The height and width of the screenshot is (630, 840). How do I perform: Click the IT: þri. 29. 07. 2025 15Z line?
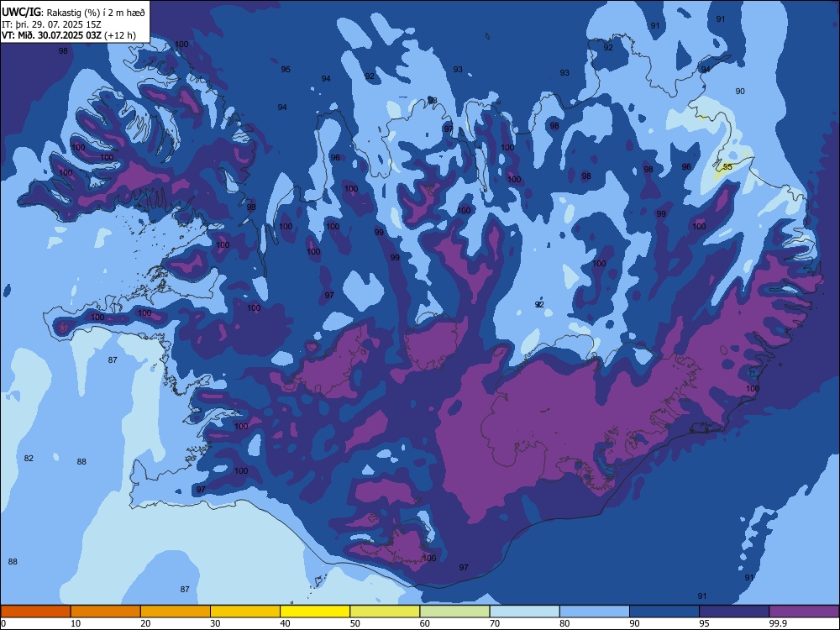(x=51, y=24)
